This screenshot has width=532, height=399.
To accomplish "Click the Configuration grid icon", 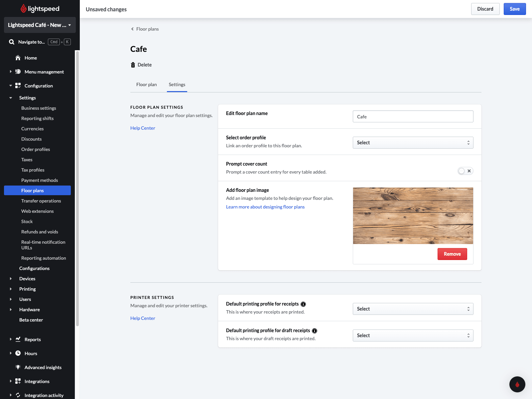I will [x=18, y=86].
